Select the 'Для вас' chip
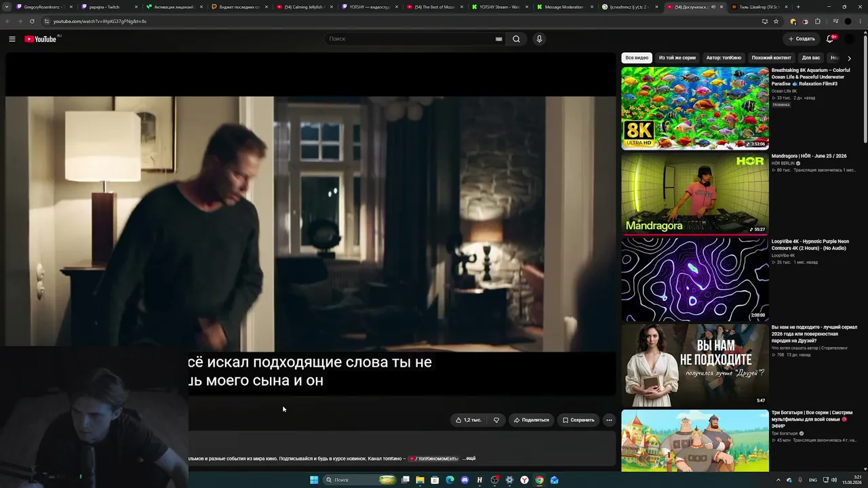Screen dimensions: 868x488 811,58
